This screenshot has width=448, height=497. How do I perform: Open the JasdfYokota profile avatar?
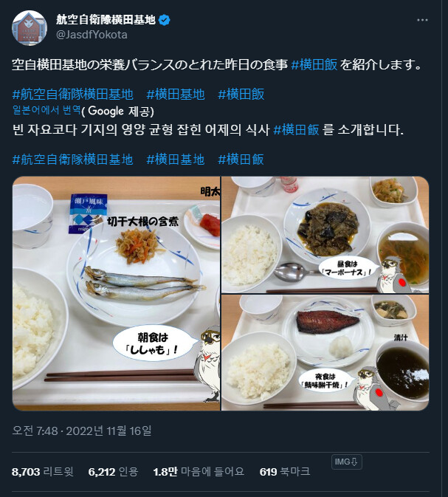tap(30, 28)
